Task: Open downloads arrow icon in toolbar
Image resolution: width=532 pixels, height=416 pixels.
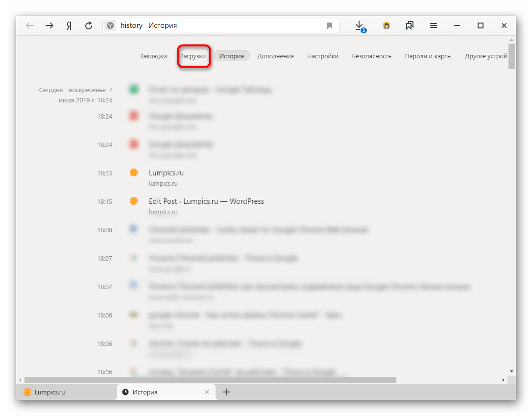Action: 359,25
